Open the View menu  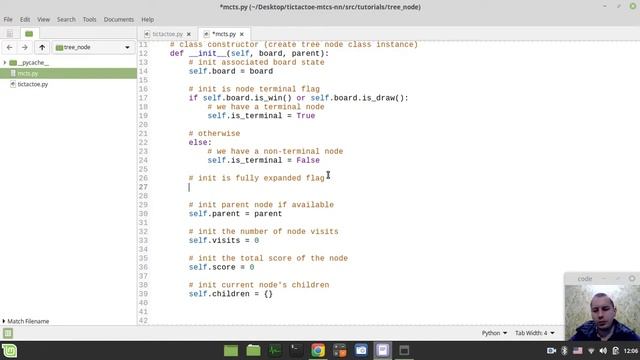pos(43,20)
